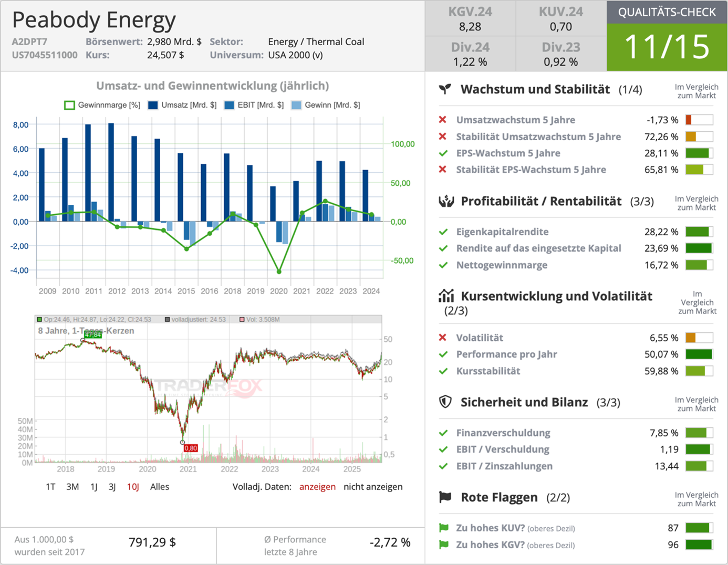Click the red X beside Stabilität Umsatzwachstum 5 Jahre
Image resolution: width=728 pixels, height=565 pixels.
[443, 137]
